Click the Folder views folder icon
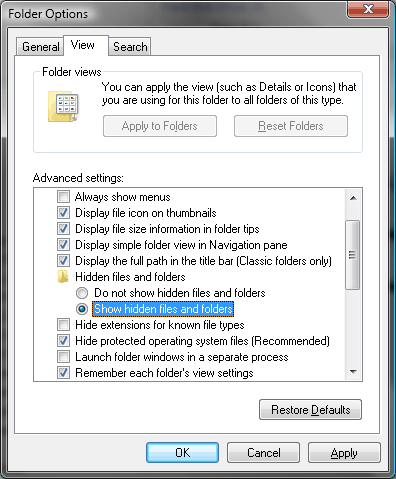The height and width of the screenshot is (479, 396). coord(63,106)
